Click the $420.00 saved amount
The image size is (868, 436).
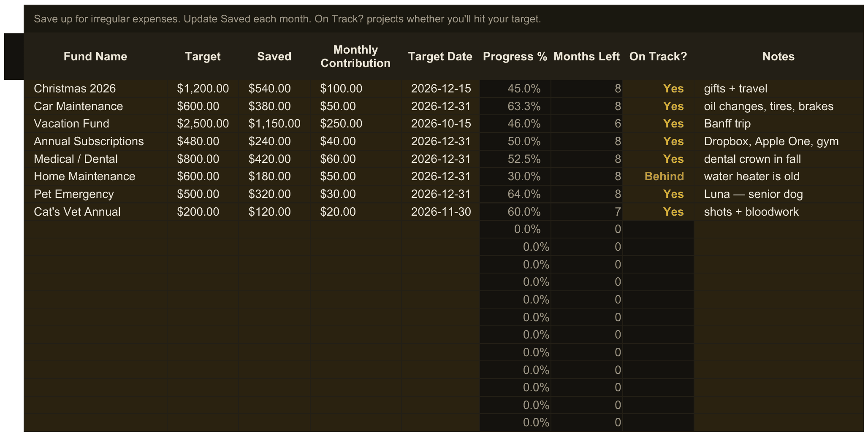tap(274, 159)
